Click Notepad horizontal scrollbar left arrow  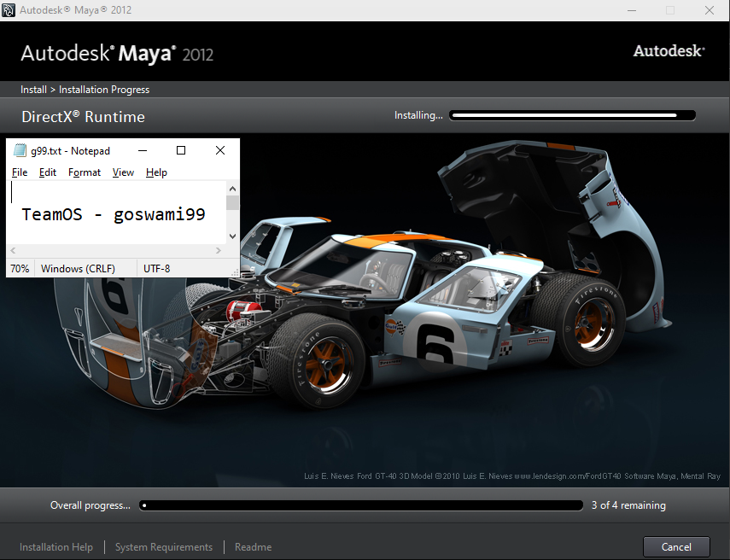tap(13, 250)
